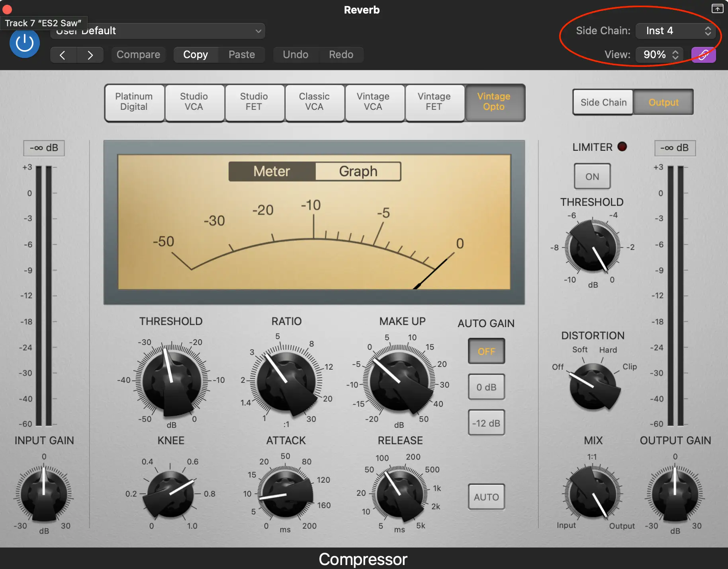This screenshot has width=728, height=569.
Task: Select the Studio FET compressor model
Action: point(254,102)
